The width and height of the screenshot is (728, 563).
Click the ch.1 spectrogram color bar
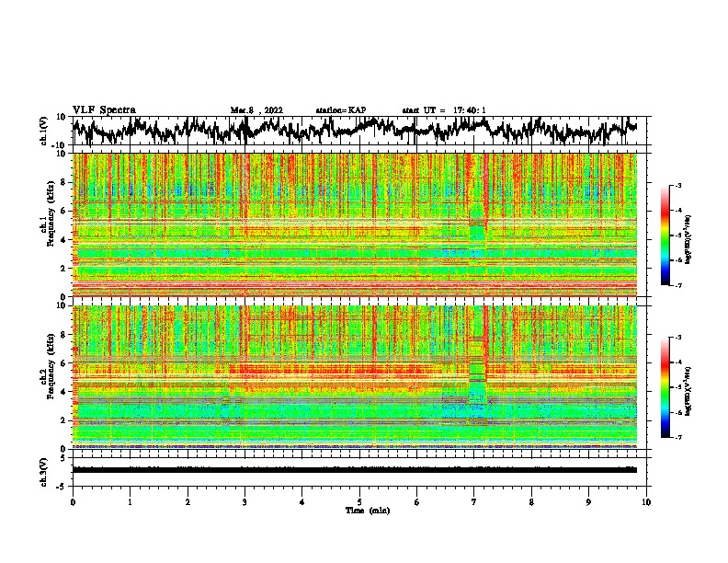(665, 236)
